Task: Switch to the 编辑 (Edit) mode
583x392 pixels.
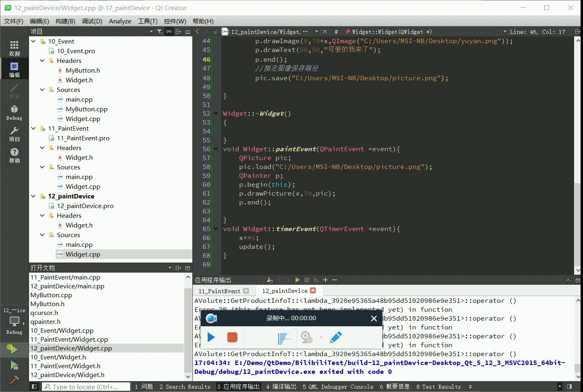Action: point(14,69)
